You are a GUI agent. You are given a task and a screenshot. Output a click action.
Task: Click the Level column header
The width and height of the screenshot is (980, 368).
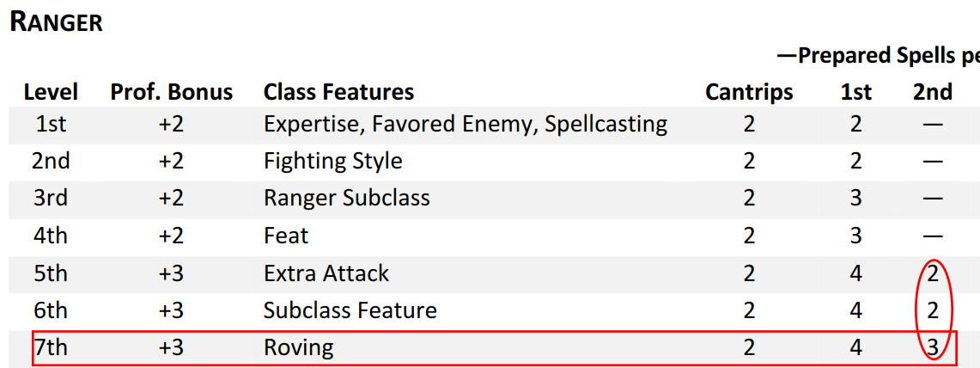click(x=51, y=92)
